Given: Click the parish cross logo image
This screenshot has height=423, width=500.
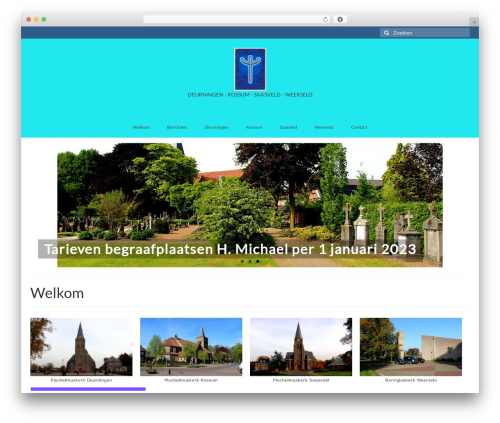Looking at the screenshot, I should click(250, 69).
